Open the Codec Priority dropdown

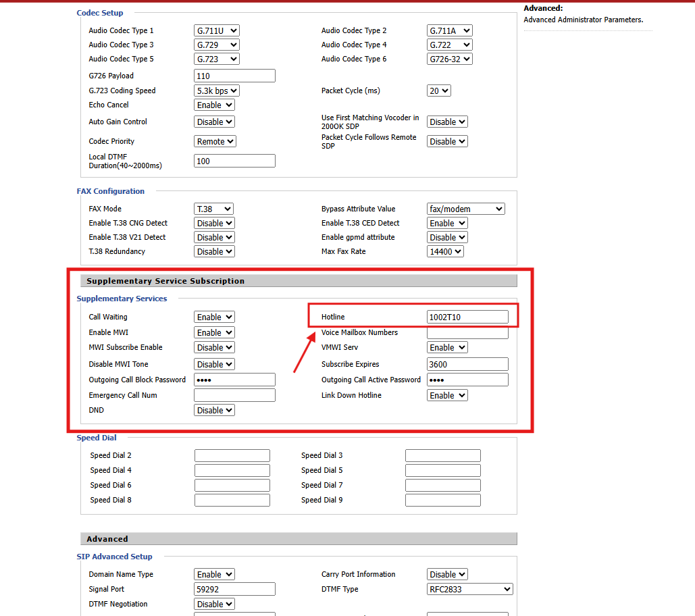click(x=215, y=141)
